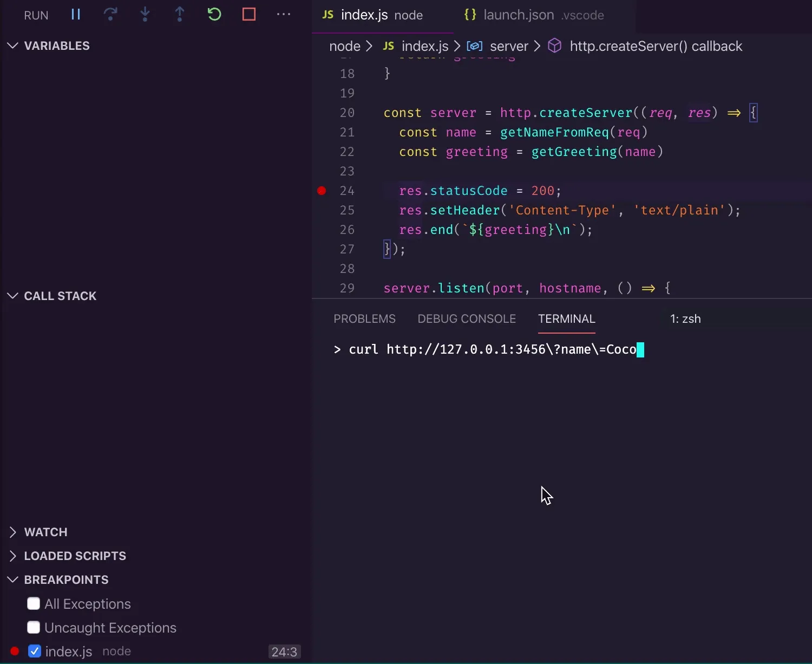This screenshot has height=664, width=812.
Task: Pause the debugger execution
Action: 76,15
